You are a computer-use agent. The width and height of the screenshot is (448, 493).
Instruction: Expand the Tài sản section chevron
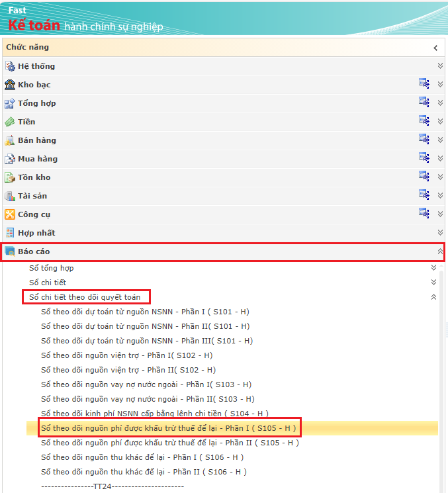(440, 196)
